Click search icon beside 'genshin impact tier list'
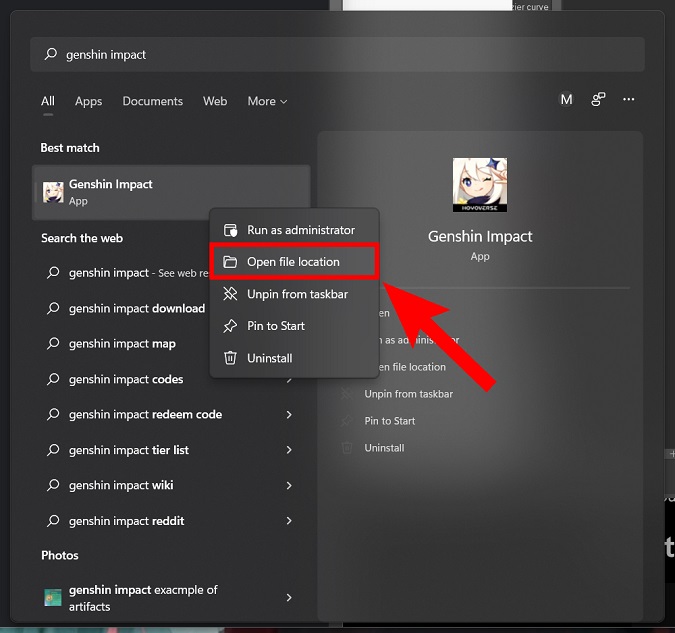This screenshot has width=675, height=633. [53, 450]
